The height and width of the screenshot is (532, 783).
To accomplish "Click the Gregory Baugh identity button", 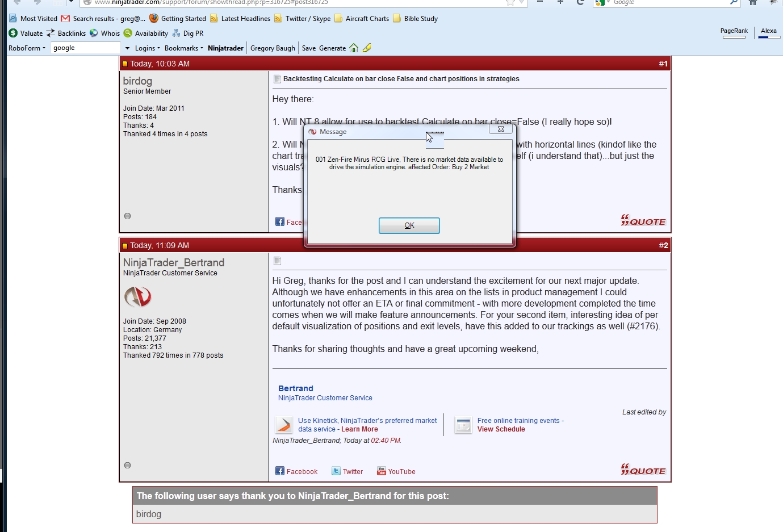I will (273, 48).
